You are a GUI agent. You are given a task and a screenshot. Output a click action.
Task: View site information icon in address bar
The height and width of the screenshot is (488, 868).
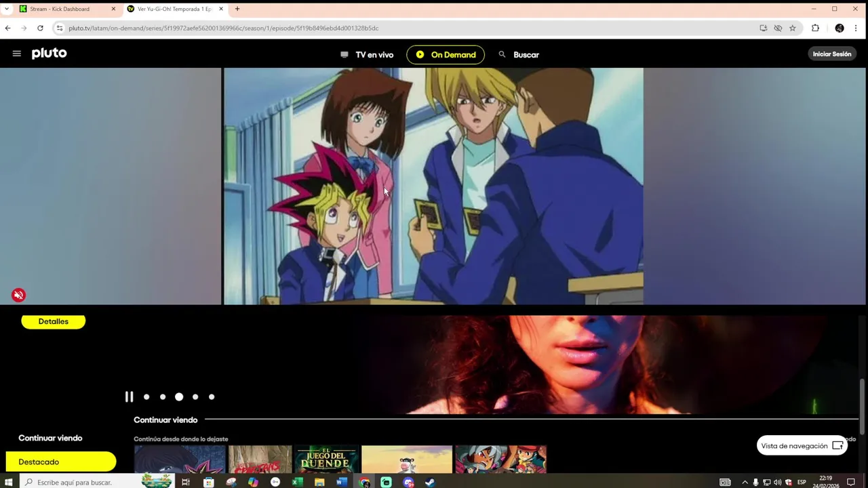60,28
